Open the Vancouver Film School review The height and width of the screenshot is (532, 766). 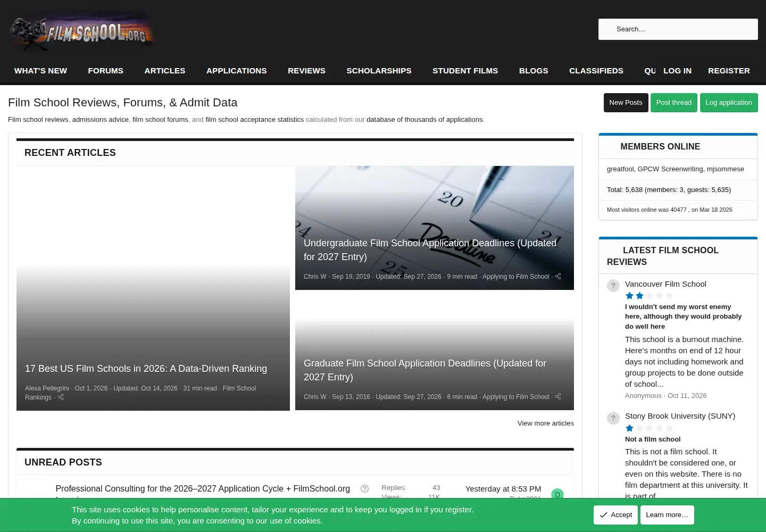click(x=665, y=284)
